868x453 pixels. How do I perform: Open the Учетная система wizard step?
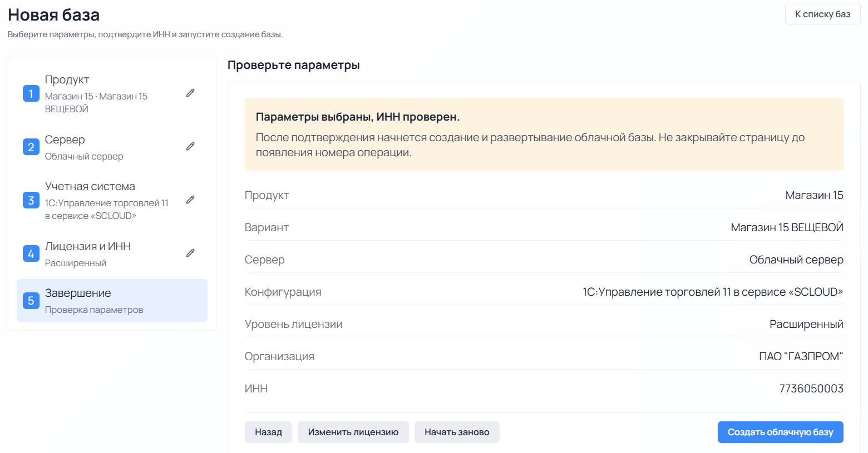(112, 200)
